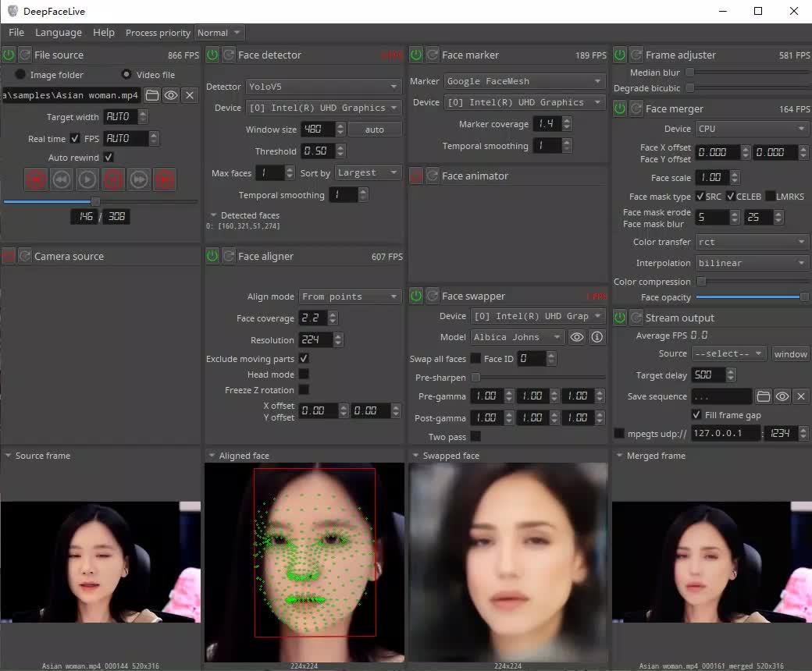Uncheck Fill frame gap in Stream output
The height and width of the screenshot is (671, 812).
tap(695, 415)
